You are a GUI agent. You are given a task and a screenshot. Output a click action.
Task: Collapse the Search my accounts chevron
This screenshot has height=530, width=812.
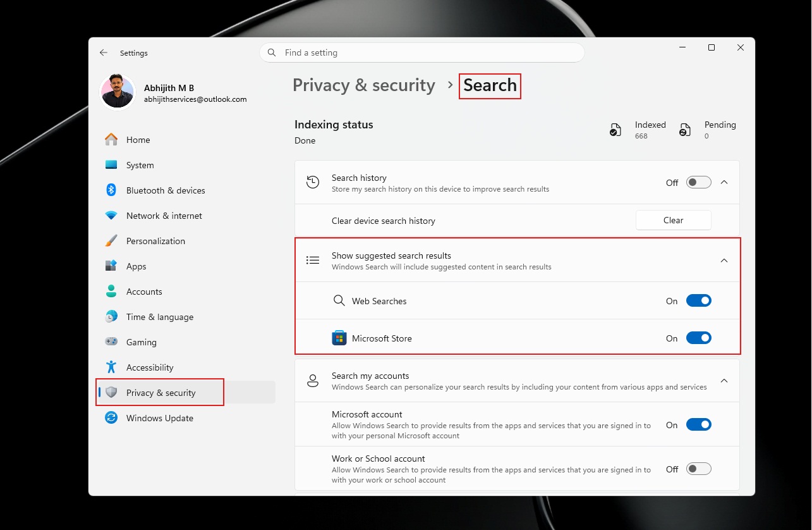point(725,381)
